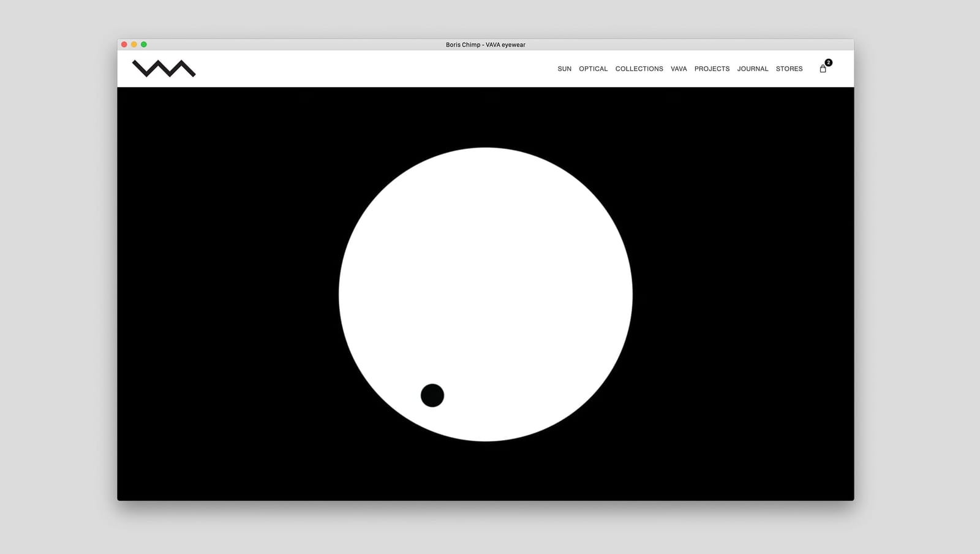Screen dimensions: 980x554
Task: Click the small black dot in circle
Action: coord(432,395)
